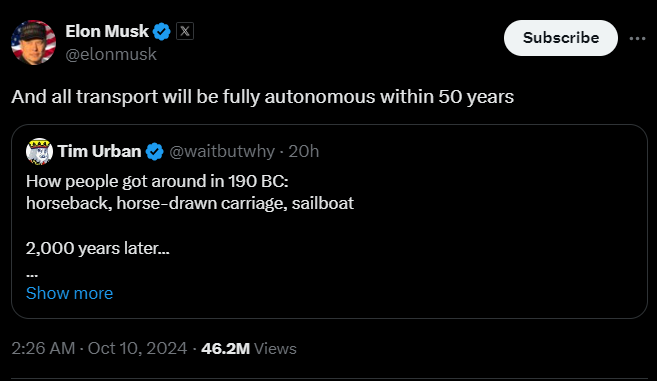Open the quoted tweet about 190 BC
The width and height of the screenshot is (657, 381).
(329, 221)
